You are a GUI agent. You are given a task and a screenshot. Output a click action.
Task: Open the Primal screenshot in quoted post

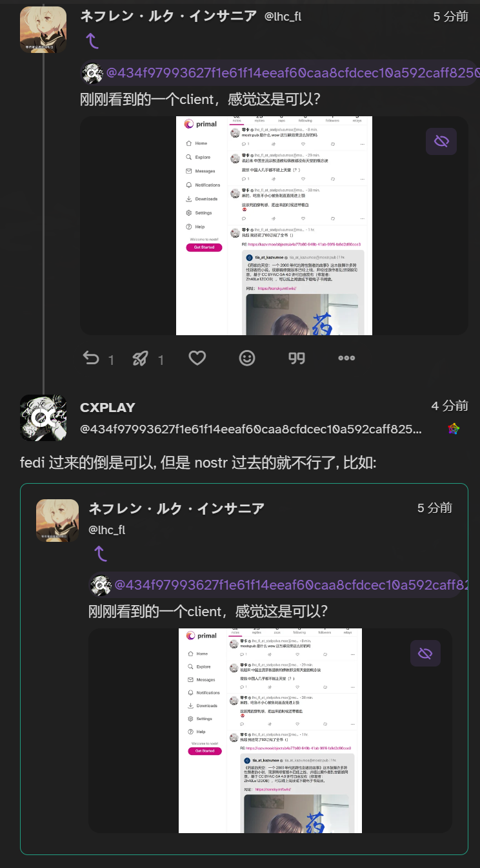(270, 730)
